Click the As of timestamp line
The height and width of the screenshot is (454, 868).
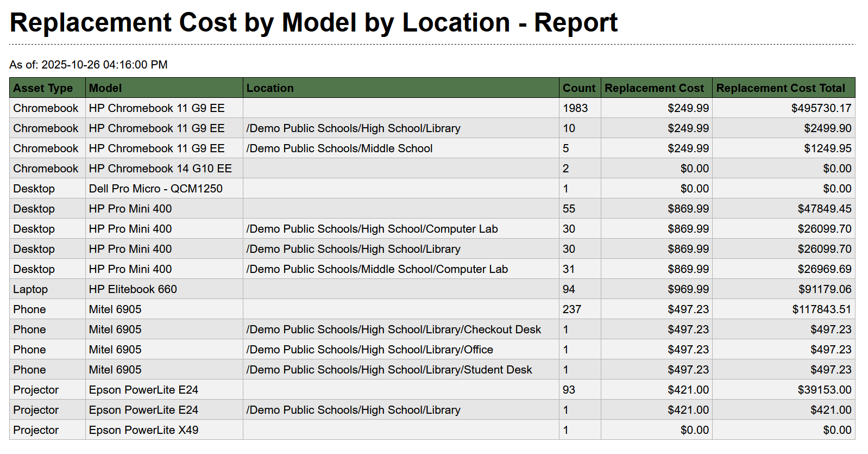click(89, 65)
